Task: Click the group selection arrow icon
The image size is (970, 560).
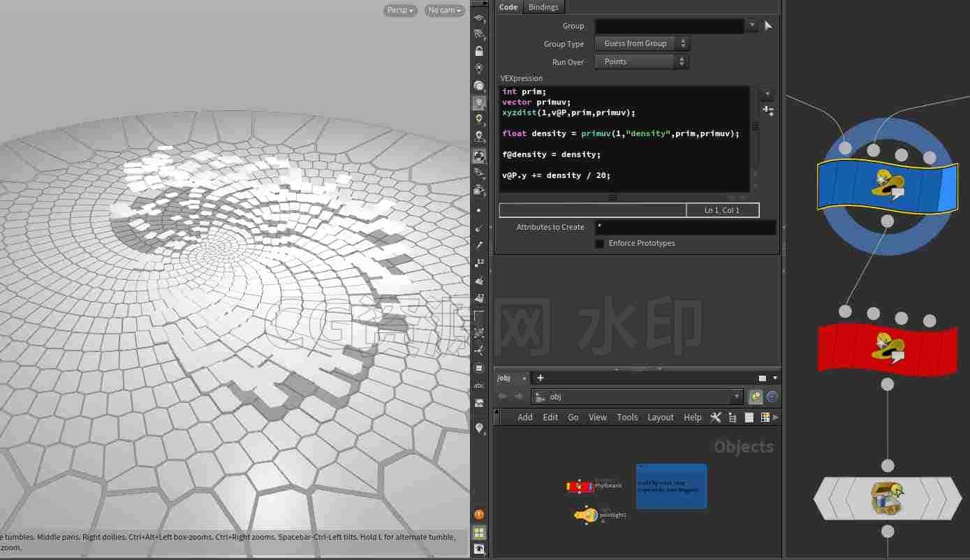Action: [768, 26]
